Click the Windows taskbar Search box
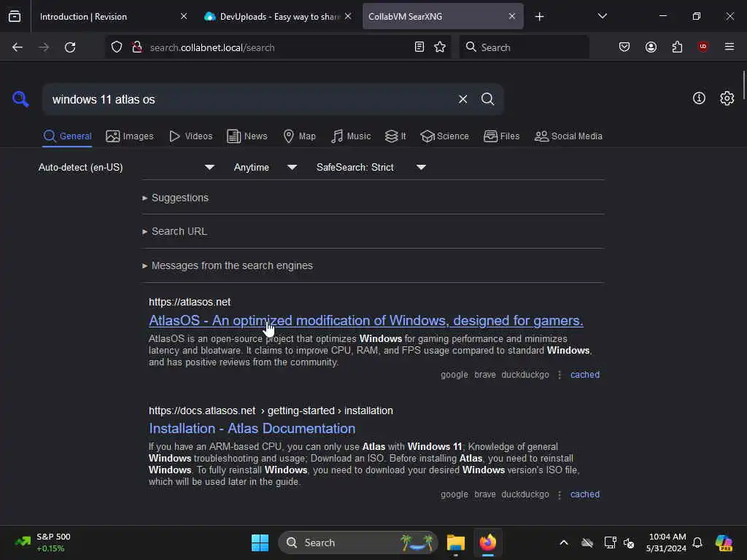 click(357, 542)
